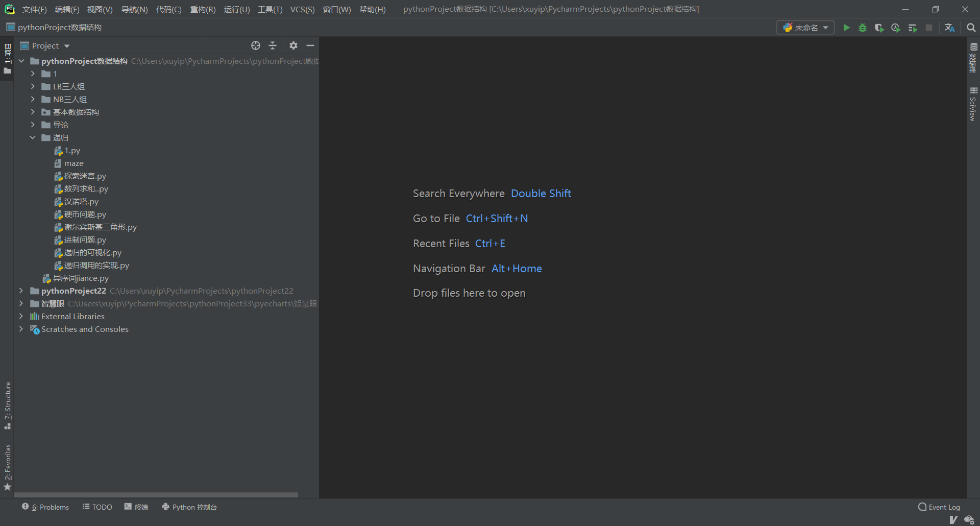Expand folder 1
The height and width of the screenshot is (526, 980).
pos(33,74)
